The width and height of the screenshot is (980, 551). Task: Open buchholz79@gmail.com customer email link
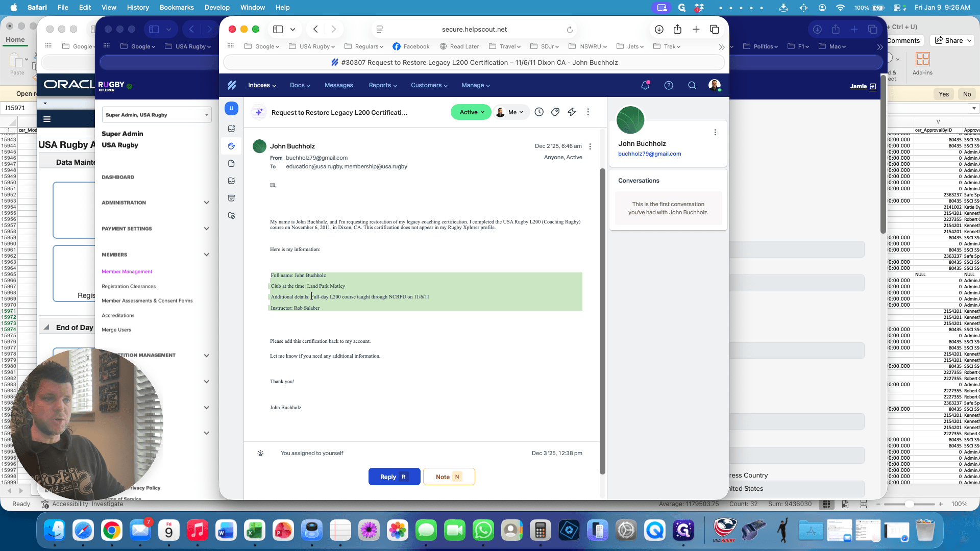pos(649,154)
